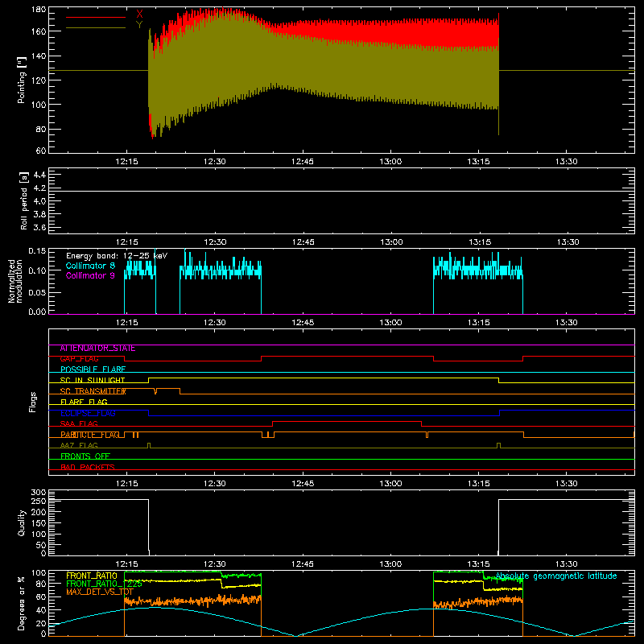The height and width of the screenshot is (644, 644).
Task: Select the BAD_PACKETS label
Action: (88, 468)
